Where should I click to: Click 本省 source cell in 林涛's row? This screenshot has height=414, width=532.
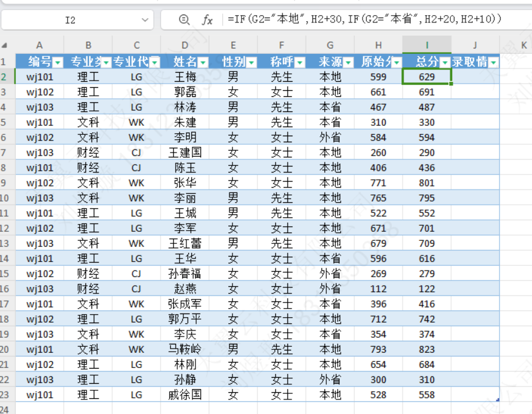tap(330, 107)
